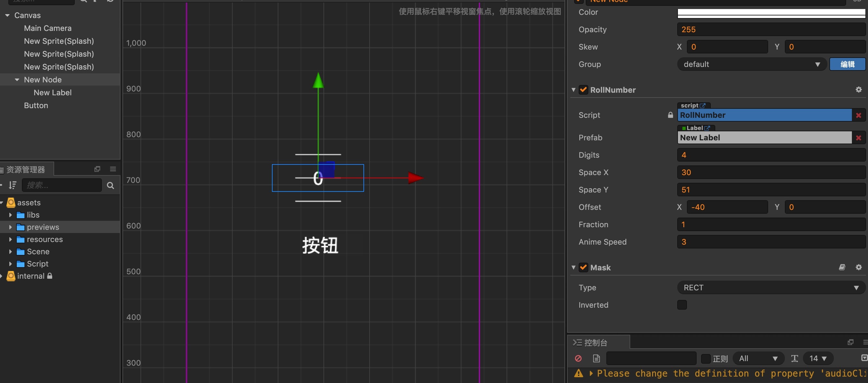Click the 编辑 group edit button
The image size is (868, 383).
[847, 64]
